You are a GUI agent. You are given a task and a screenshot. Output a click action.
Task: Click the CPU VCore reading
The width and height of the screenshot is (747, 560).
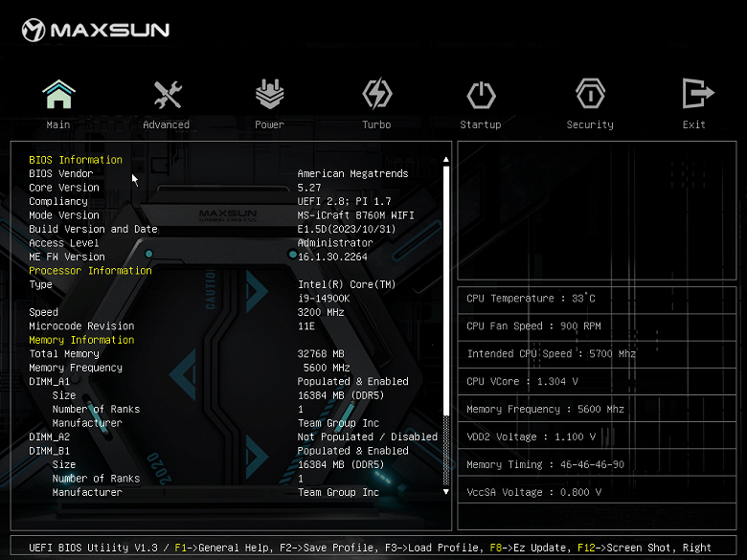point(522,381)
